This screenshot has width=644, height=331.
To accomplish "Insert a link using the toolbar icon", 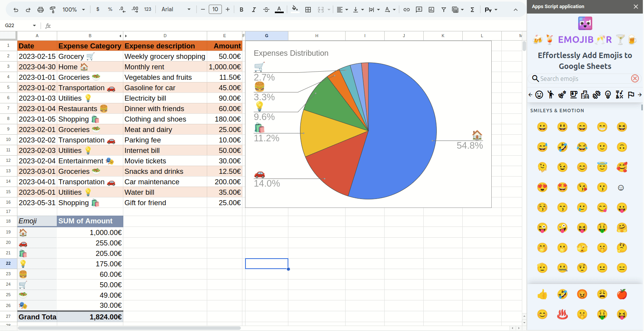I will click(x=406, y=10).
